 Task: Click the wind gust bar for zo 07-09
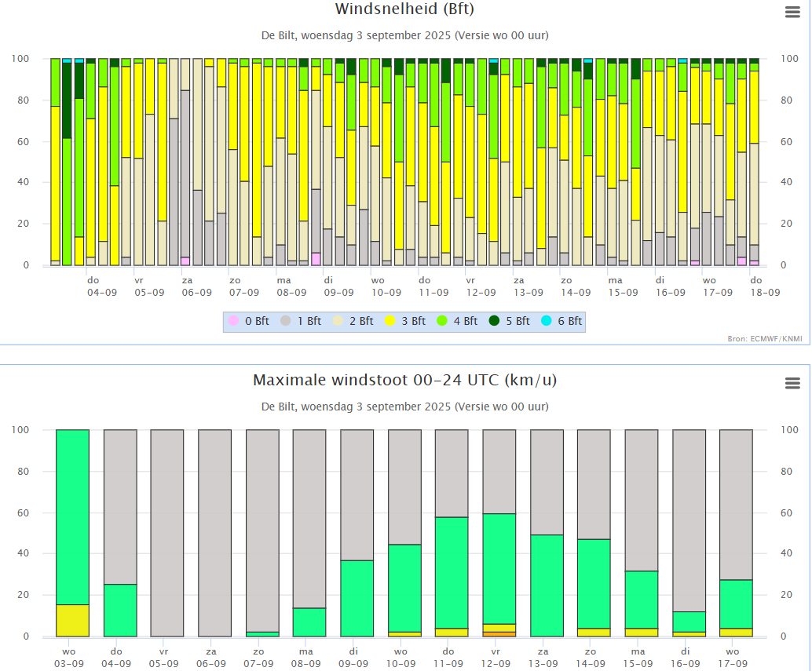tap(262, 533)
